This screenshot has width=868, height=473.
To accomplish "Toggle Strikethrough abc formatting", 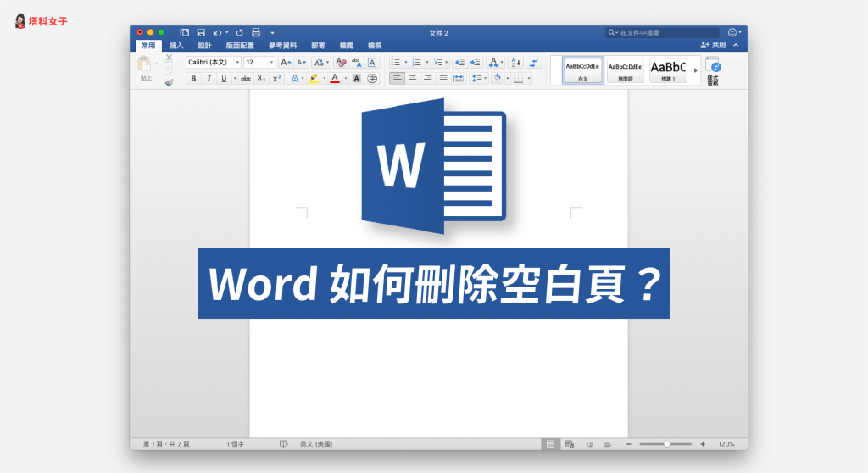I will [246, 79].
